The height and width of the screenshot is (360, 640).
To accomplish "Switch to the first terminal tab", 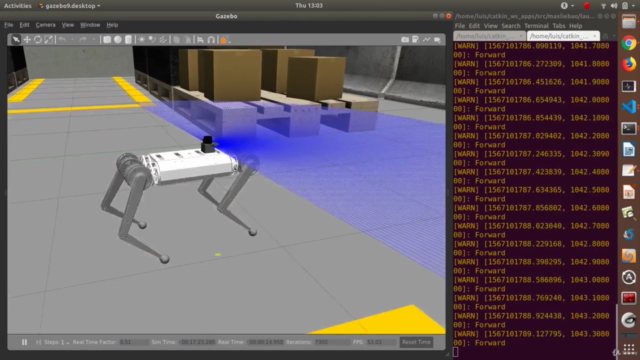I will coord(489,36).
